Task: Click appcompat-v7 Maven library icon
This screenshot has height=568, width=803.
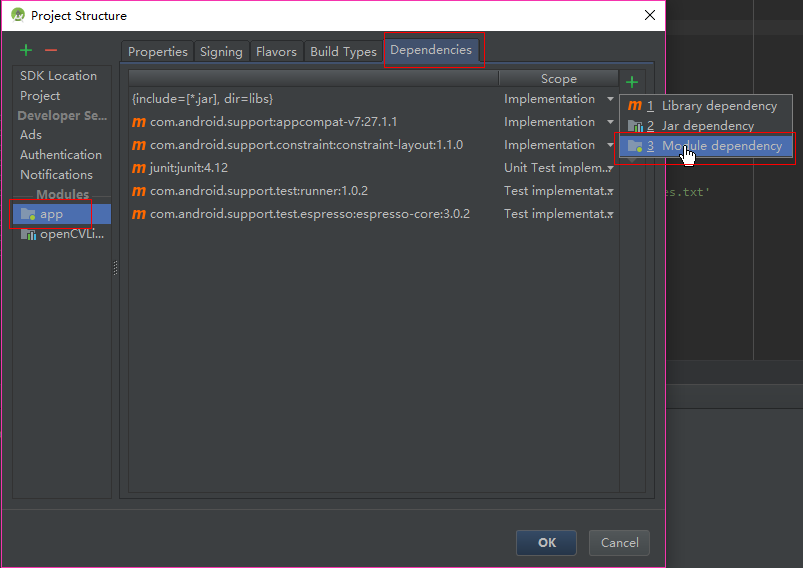Action: [x=139, y=122]
